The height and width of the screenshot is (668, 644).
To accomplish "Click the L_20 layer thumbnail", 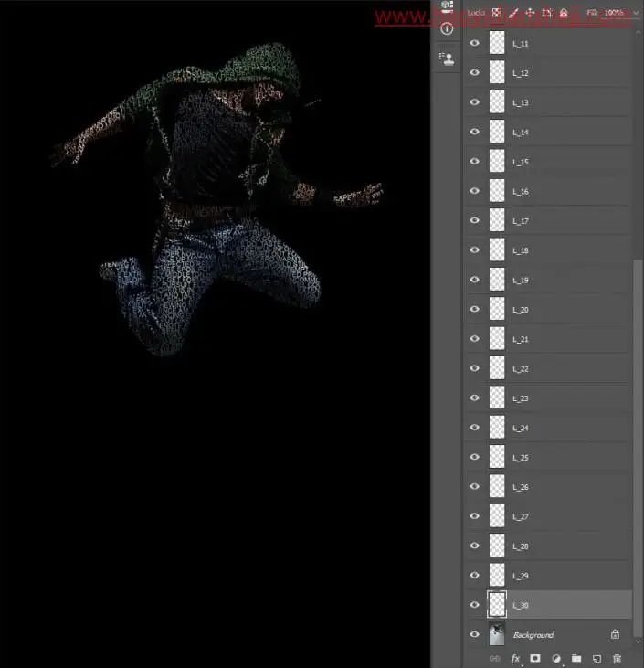I will [x=497, y=309].
